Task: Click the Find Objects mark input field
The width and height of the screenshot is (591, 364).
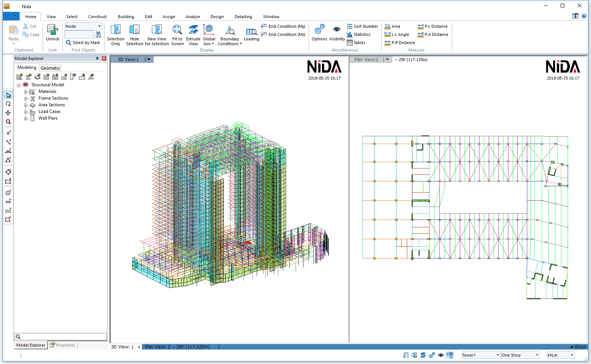Action: click(x=79, y=34)
